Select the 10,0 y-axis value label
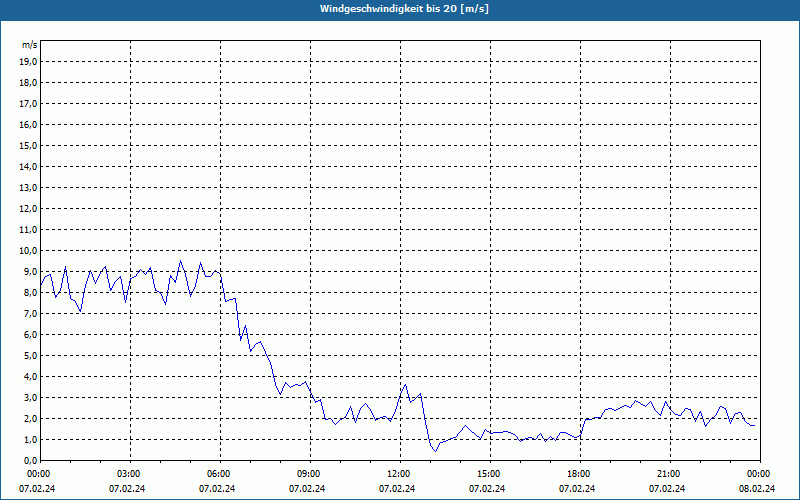 coord(28,250)
